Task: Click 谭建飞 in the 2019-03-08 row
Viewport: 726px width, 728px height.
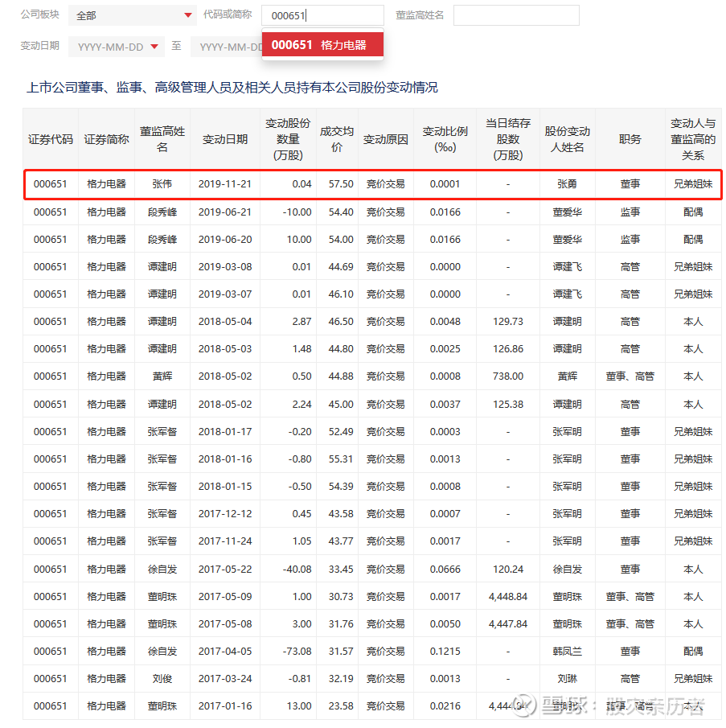Action: pyautogui.click(x=567, y=267)
